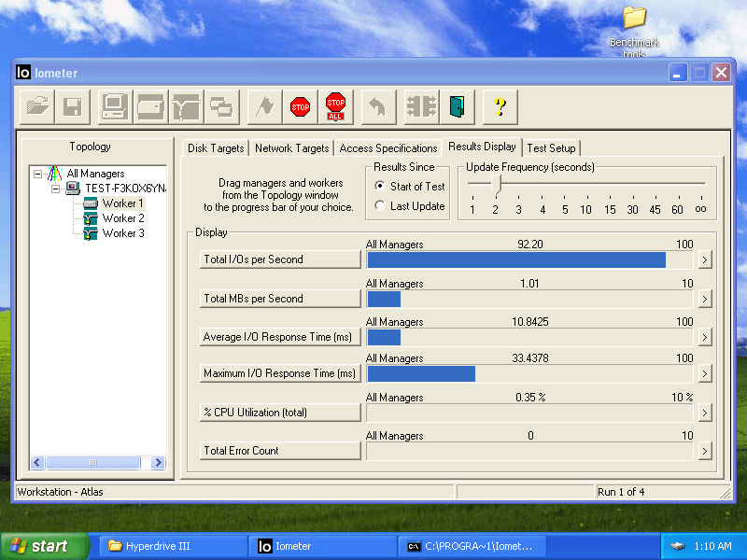Duplicate the selected worker icon
The image size is (747, 560).
(221, 106)
